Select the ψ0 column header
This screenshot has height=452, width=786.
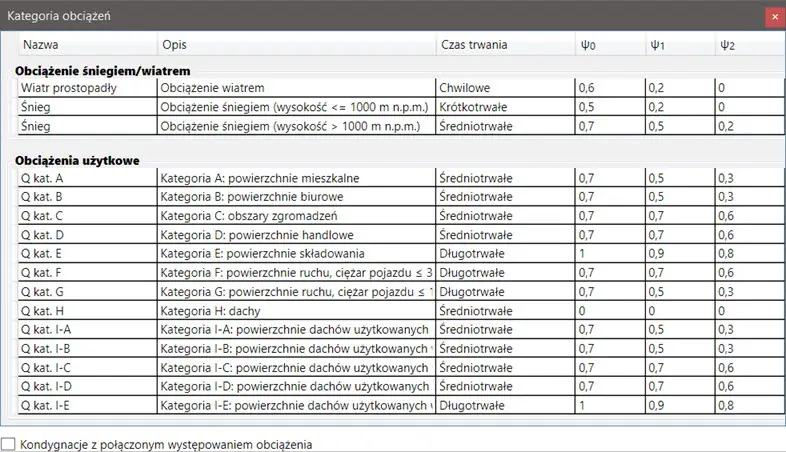click(x=588, y=45)
